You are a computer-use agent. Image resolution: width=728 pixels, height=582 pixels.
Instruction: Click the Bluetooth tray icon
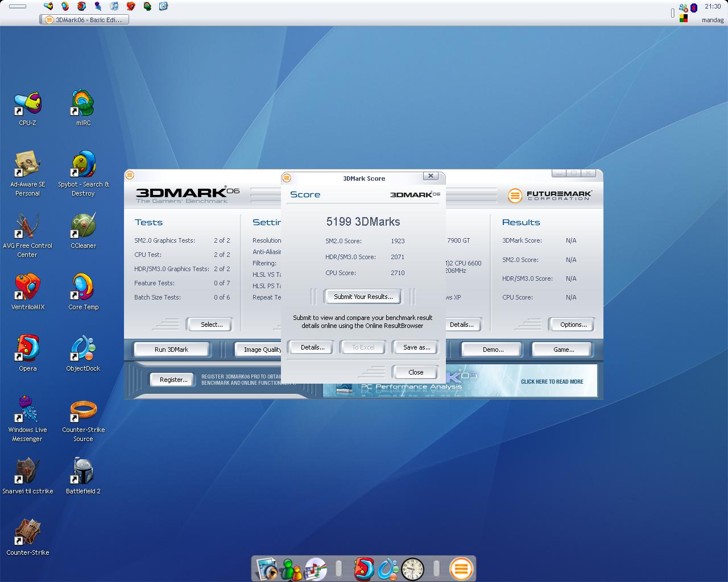[694, 8]
